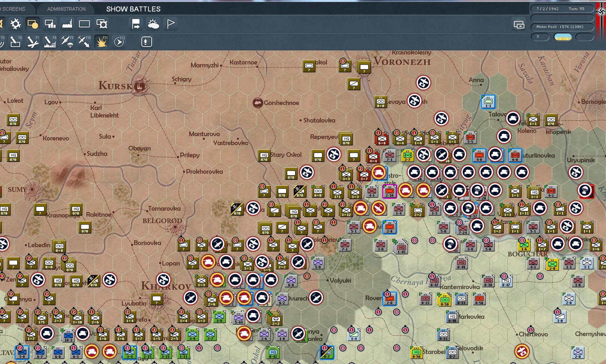Click the Lgov town label
The height and width of the screenshot is (364, 606).
51,102
